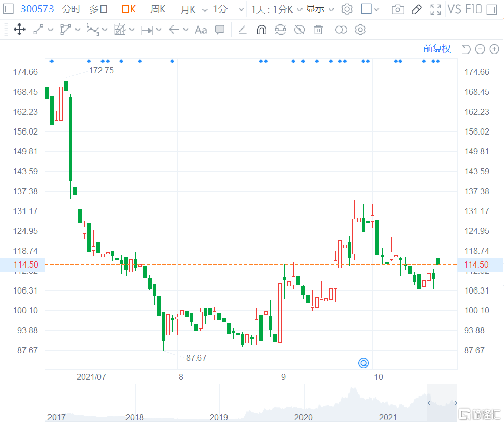Select the wave pattern drawing tool

pyautogui.click(x=92, y=30)
